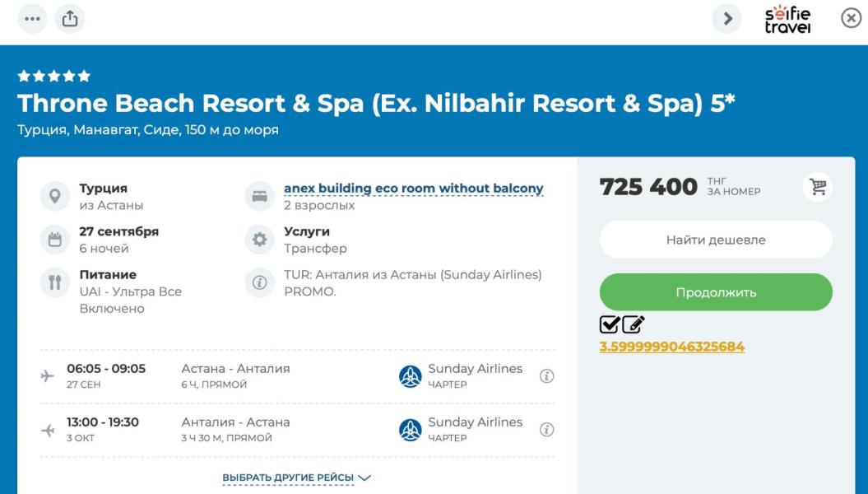Add tour to shopping cart
Image resolution: width=868 pixels, height=494 pixels.
pos(817,188)
